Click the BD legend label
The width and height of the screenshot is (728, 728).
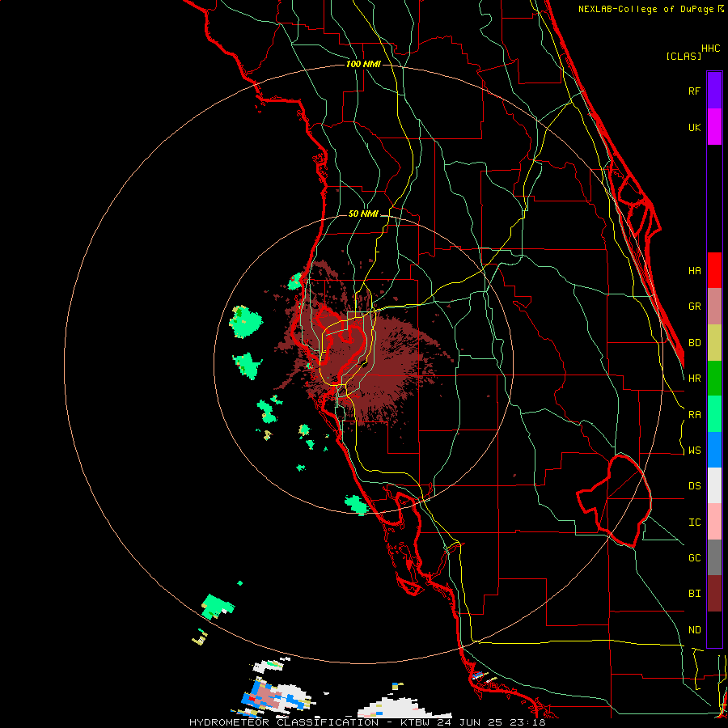(694, 343)
